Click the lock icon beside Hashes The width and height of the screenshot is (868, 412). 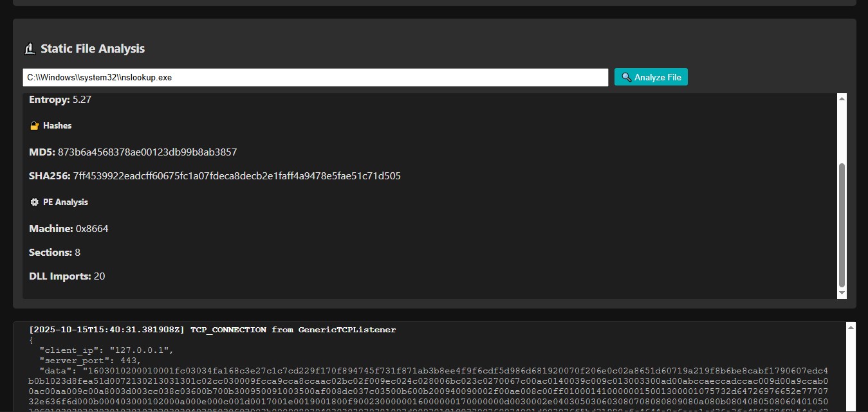click(35, 126)
